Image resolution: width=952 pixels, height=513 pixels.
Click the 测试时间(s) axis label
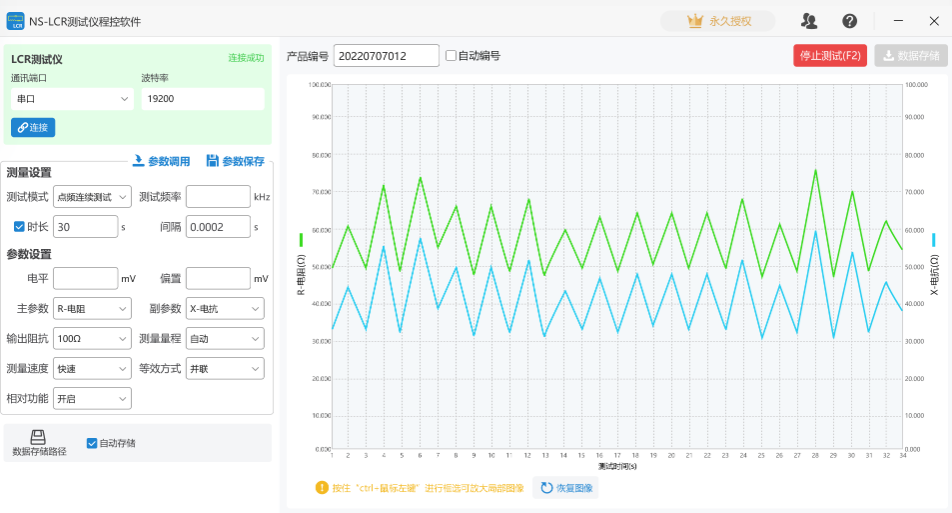[x=617, y=466]
